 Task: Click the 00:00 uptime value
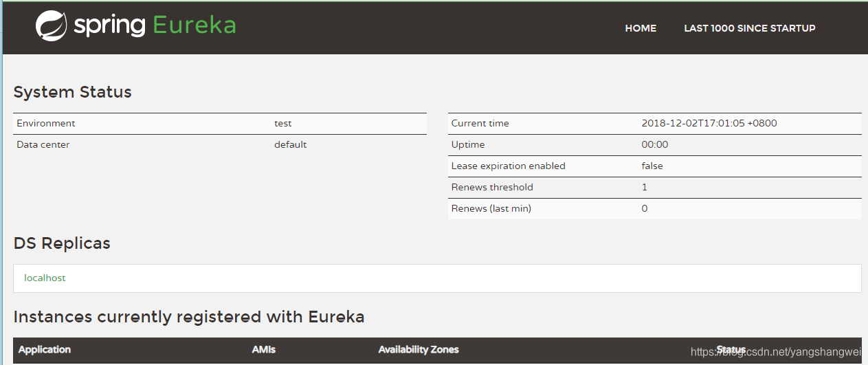coord(655,145)
